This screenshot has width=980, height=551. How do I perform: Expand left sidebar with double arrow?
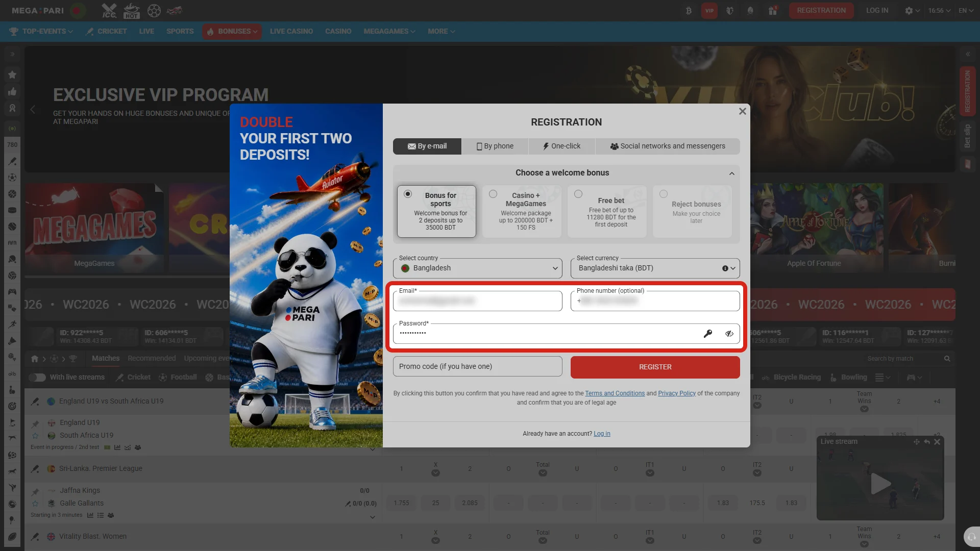click(12, 54)
